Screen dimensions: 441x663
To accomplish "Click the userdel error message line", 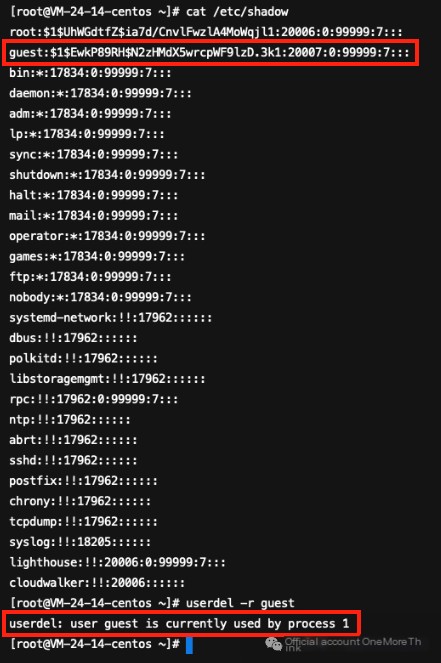I will [179, 624].
